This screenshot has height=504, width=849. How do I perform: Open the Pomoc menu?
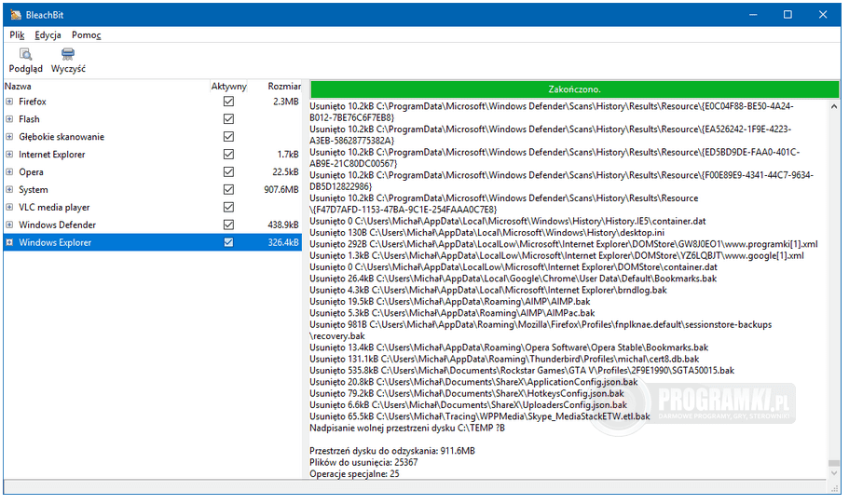tap(86, 35)
